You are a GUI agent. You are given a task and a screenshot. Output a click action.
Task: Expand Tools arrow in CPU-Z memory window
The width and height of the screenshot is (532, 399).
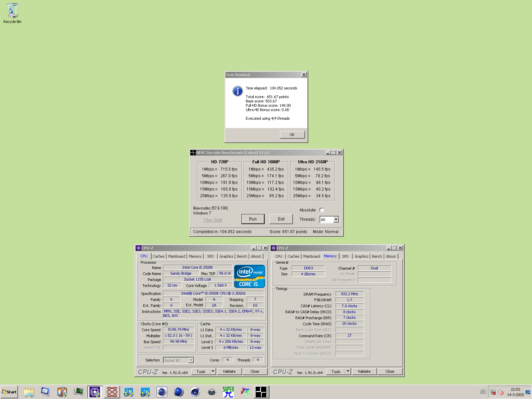348,371
